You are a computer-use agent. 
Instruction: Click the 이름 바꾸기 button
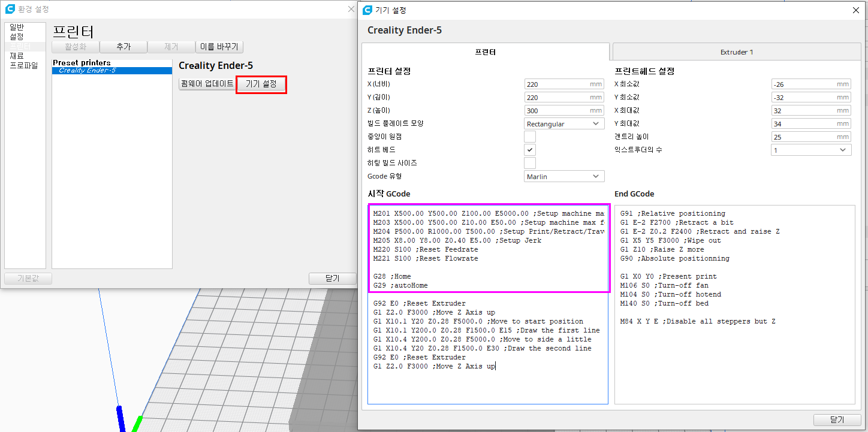219,47
